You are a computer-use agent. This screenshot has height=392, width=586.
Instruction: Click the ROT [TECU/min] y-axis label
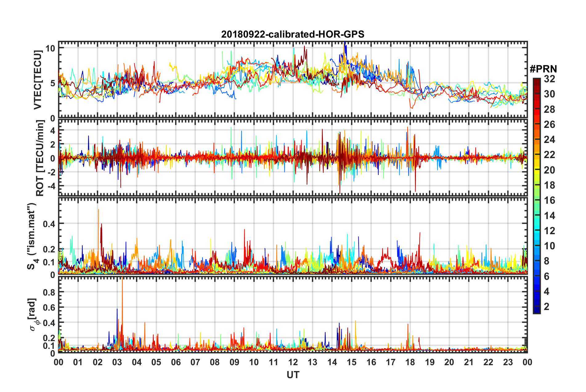pyautogui.click(x=40, y=158)
